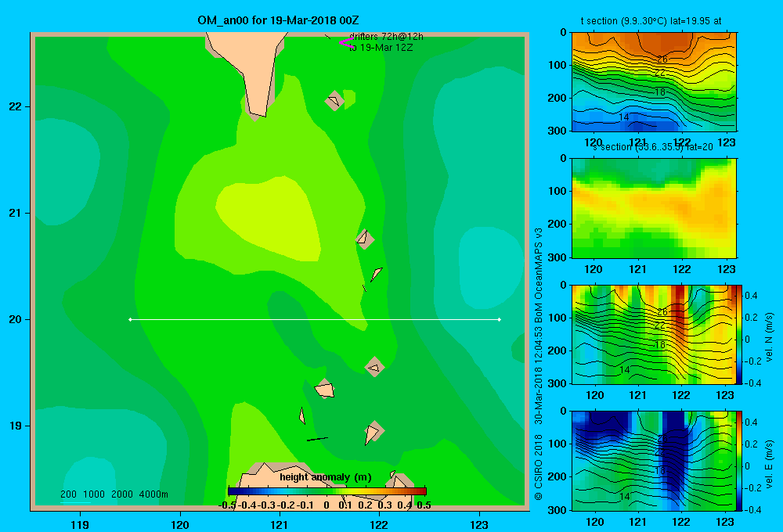
Task: Click the vel. E color scale bar
Action: tap(740, 461)
